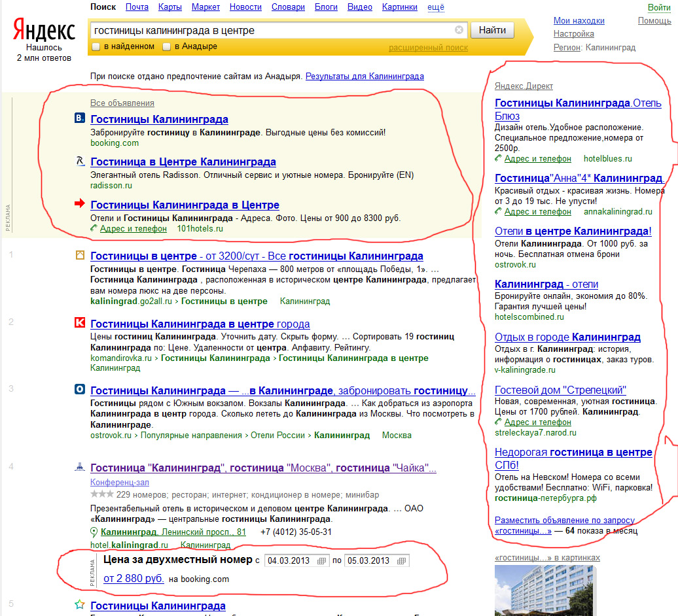Image resolution: width=678 pixels, height=616 pixels.
Task: Open calendar icon for 04.03.2013 date
Action: click(x=321, y=560)
